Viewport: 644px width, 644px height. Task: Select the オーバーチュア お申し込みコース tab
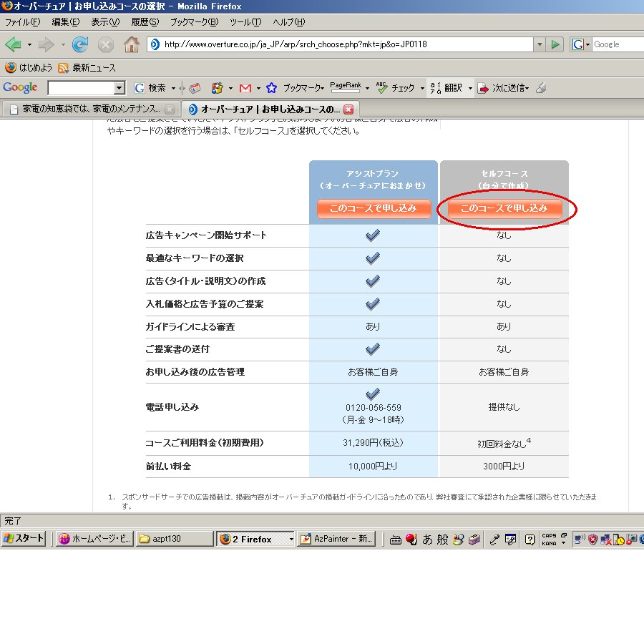pyautogui.click(x=270, y=109)
